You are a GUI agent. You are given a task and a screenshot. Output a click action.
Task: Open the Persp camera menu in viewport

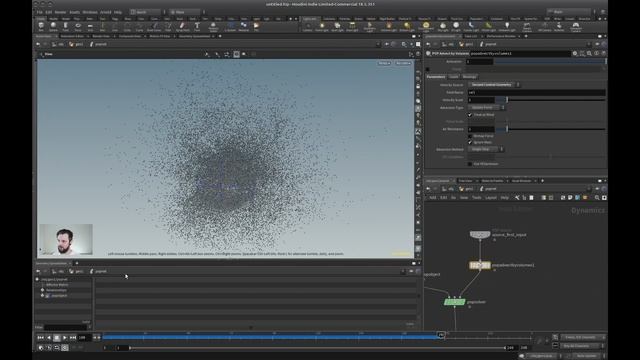coord(384,63)
